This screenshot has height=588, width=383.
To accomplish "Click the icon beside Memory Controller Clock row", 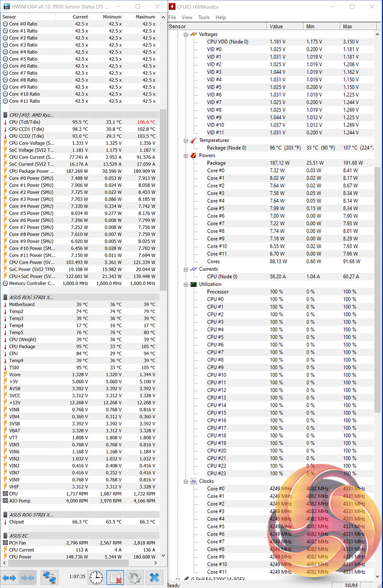I will click(5, 283).
